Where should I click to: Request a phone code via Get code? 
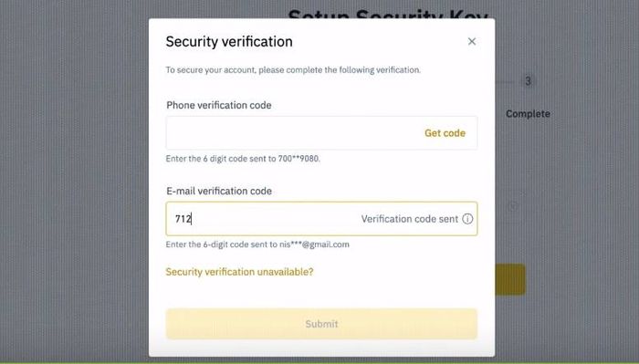[445, 133]
